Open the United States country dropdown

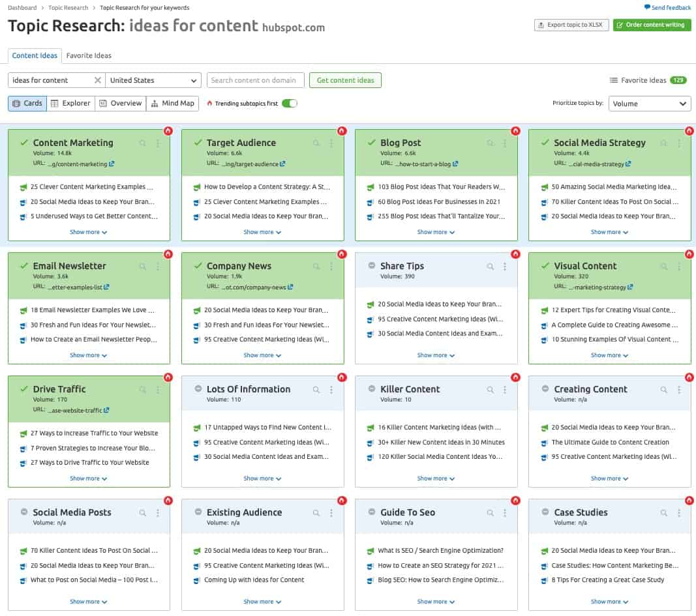coord(153,80)
